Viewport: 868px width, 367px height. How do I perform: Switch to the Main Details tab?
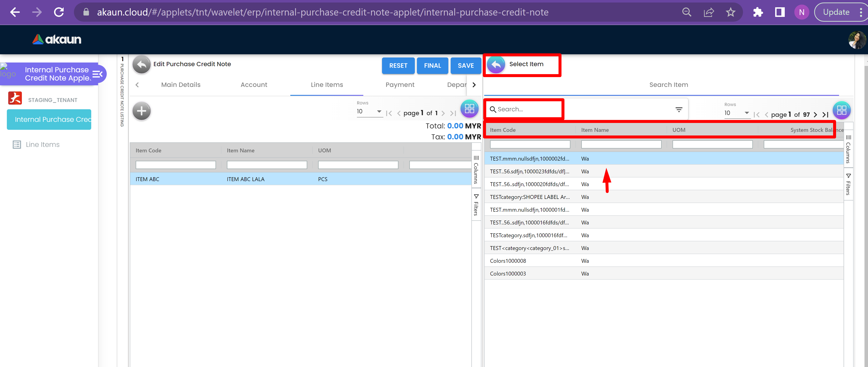(181, 85)
